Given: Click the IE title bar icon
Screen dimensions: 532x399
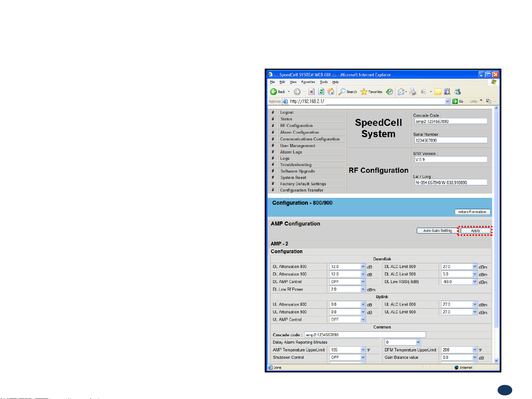Looking at the screenshot, I should [x=270, y=75].
